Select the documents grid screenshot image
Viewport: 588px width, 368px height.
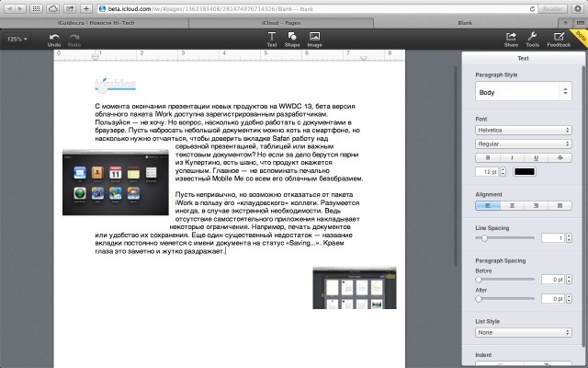(355, 288)
